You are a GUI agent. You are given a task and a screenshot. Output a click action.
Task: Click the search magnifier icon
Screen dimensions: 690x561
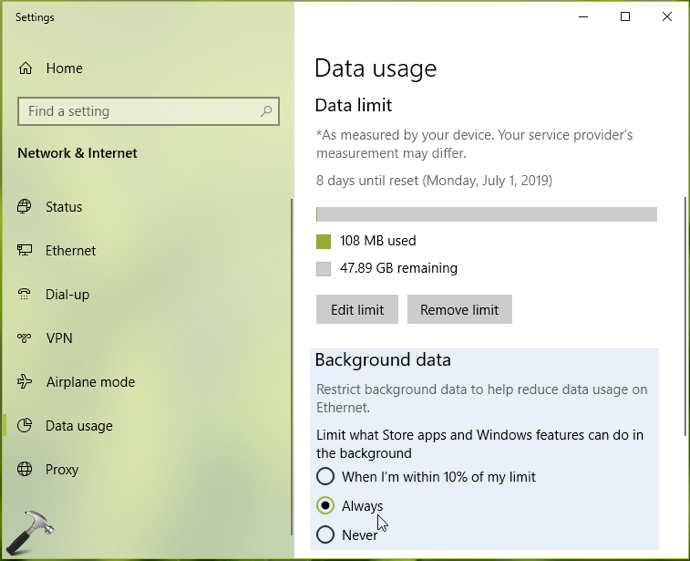(266, 111)
